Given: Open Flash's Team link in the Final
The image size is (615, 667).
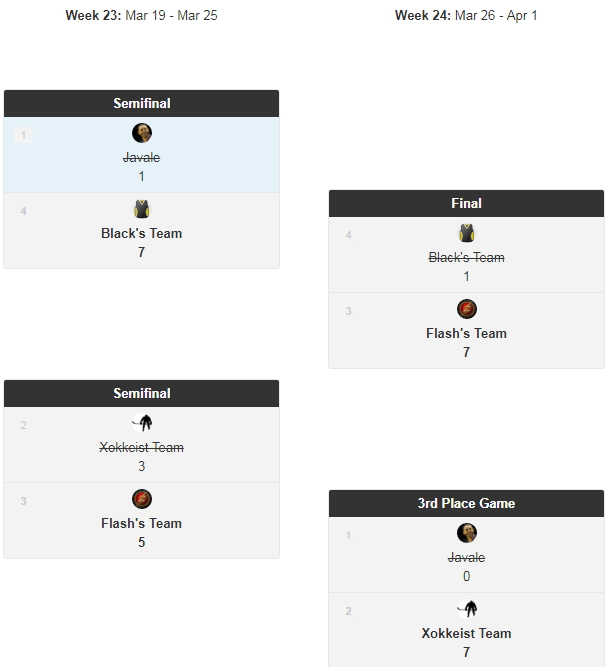Looking at the screenshot, I should pyautogui.click(x=467, y=333).
